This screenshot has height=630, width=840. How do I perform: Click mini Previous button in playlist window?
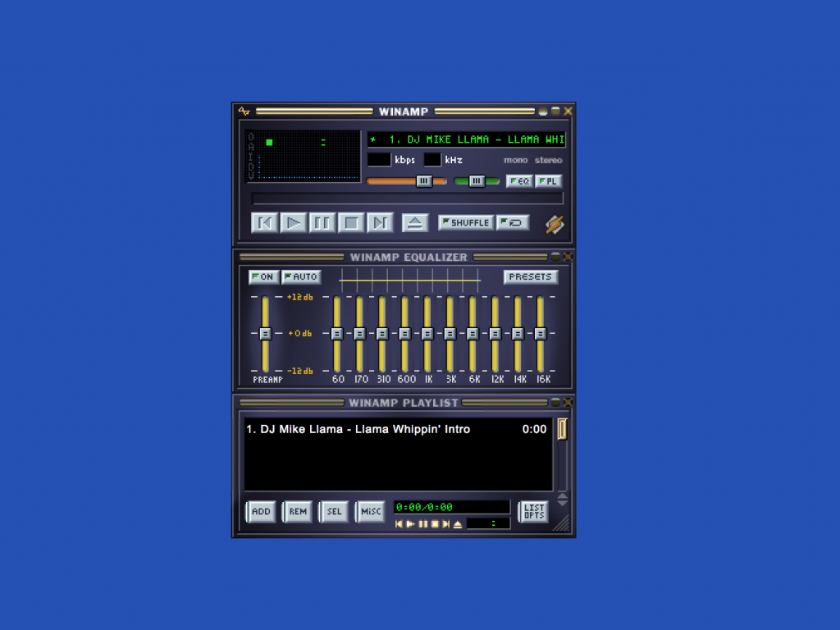coord(399,524)
